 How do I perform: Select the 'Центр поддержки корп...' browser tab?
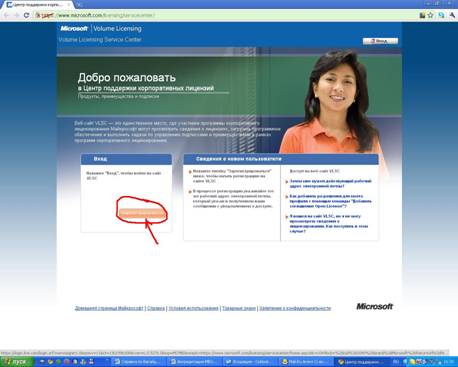coord(37,5)
